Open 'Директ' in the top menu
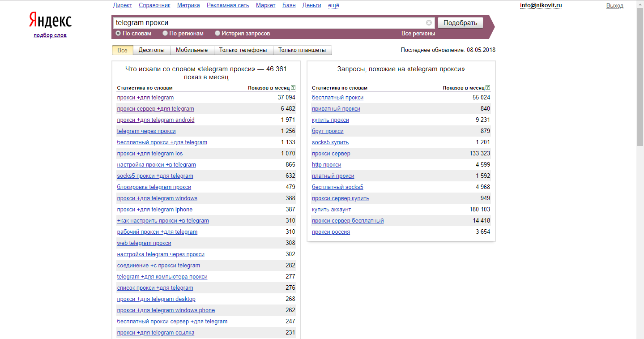This screenshot has height=339, width=644. tap(123, 5)
